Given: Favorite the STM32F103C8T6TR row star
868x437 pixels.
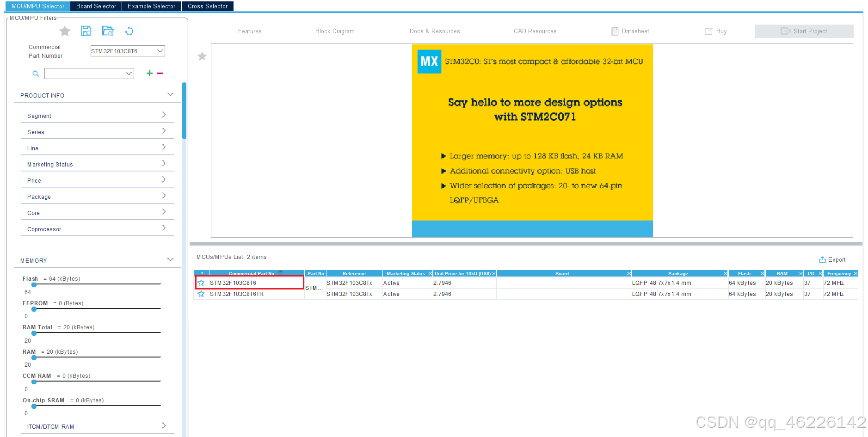Looking at the screenshot, I should click(x=201, y=294).
